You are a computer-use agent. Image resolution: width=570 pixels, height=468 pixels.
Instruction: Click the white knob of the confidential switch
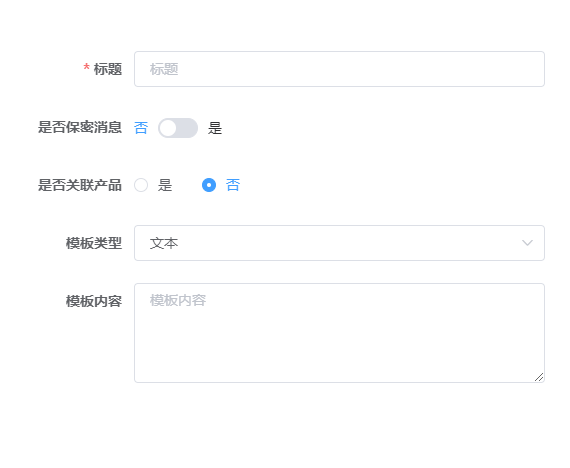coord(168,128)
